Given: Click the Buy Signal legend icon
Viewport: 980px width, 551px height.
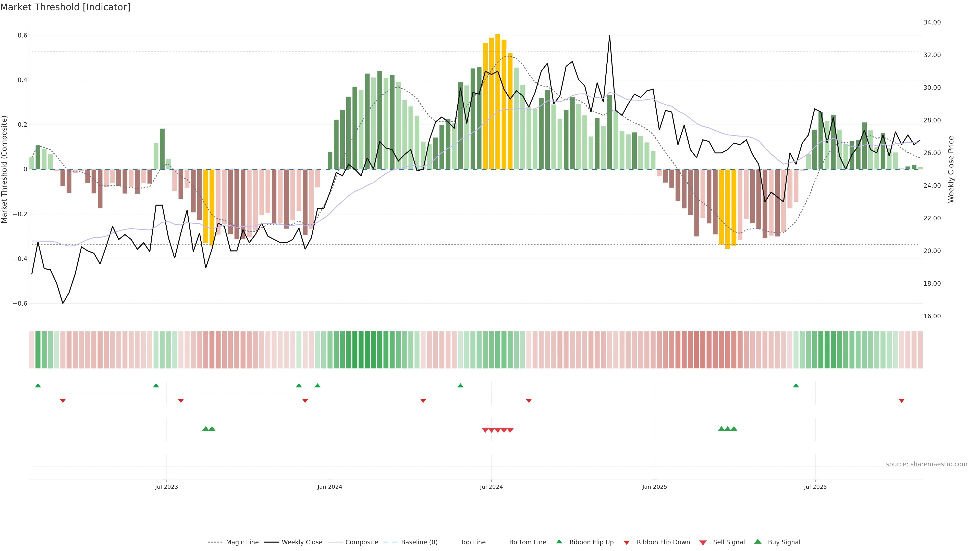Looking at the screenshot, I should pos(758,542).
